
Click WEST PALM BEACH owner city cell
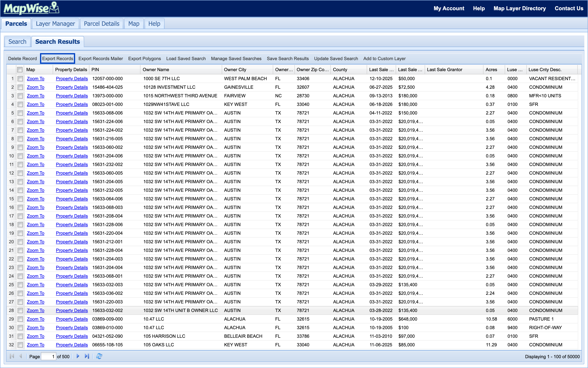(x=245, y=79)
